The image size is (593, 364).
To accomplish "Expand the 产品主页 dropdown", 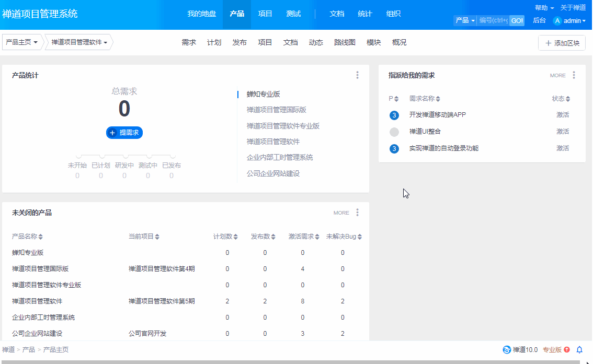I will (x=22, y=42).
